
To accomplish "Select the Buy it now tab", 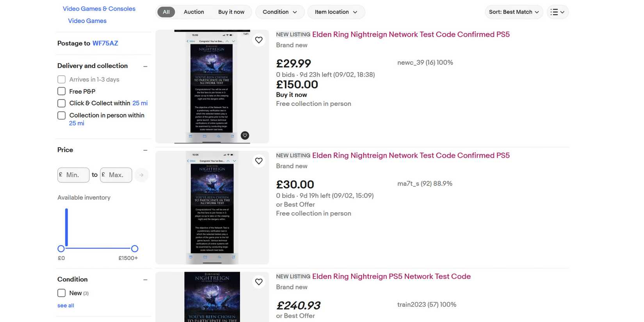I will [231, 12].
